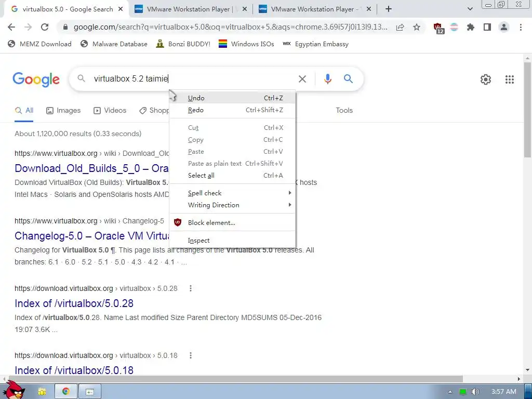
Task: Open the file explorer icon on taskbar
Action: [42, 392]
